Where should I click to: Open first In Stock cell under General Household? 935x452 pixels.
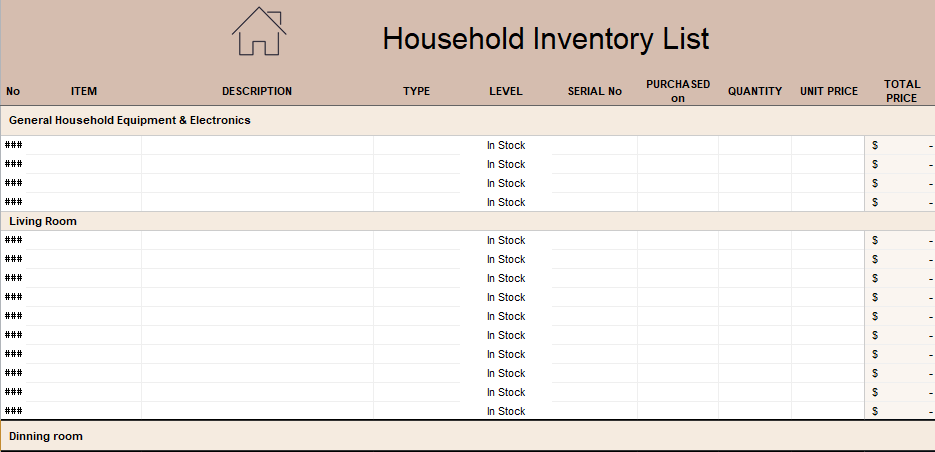tap(505, 145)
